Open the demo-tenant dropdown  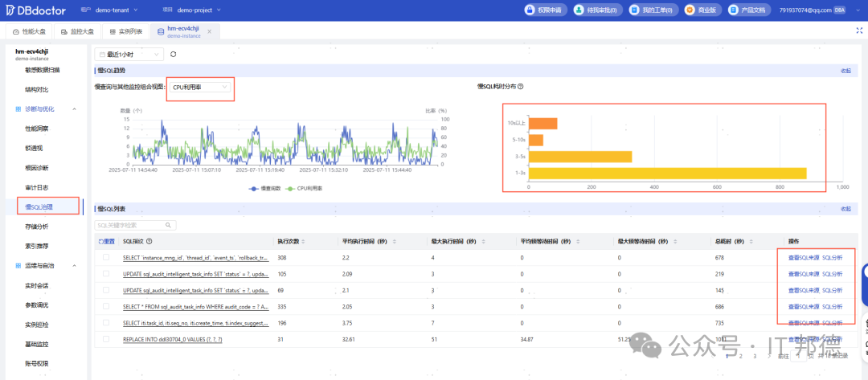coord(117,10)
